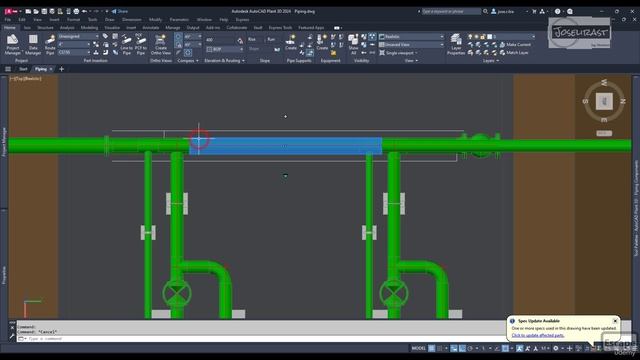Screen dimensions: 640x360
Task: Open the Project Manager tool
Action: coord(12,44)
